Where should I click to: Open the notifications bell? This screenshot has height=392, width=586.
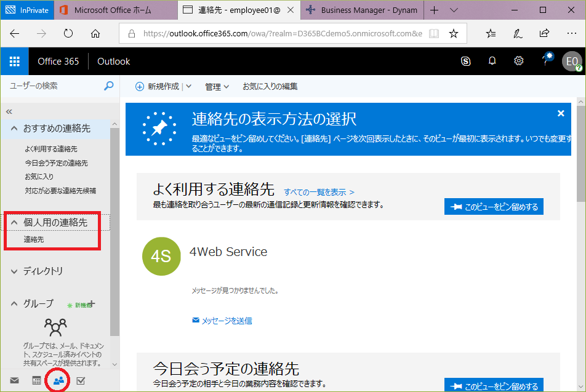(x=492, y=61)
